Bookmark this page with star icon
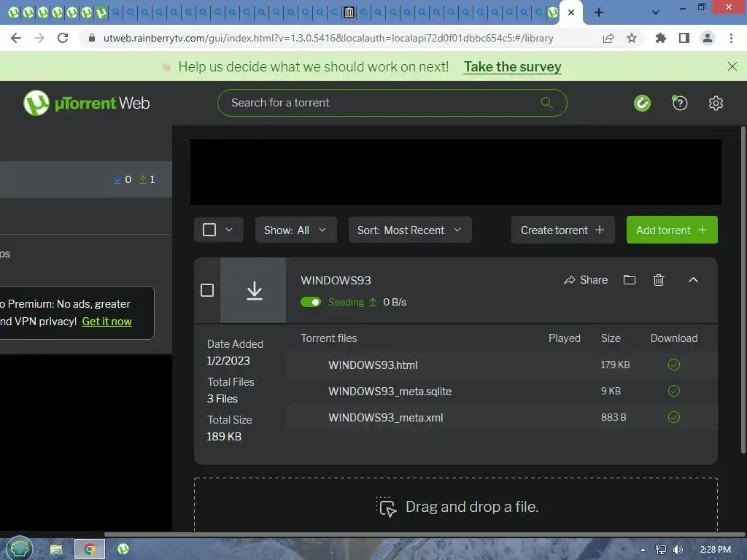This screenshot has height=560, width=747. click(x=632, y=38)
